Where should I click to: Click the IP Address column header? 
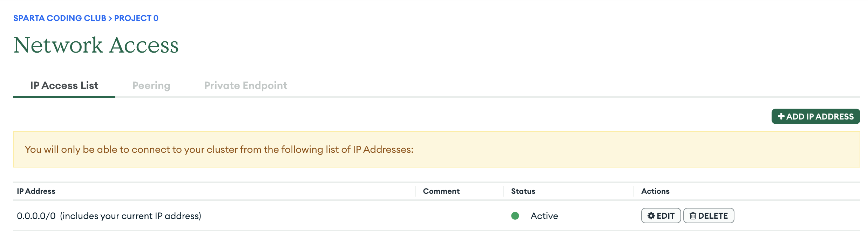[x=36, y=191]
